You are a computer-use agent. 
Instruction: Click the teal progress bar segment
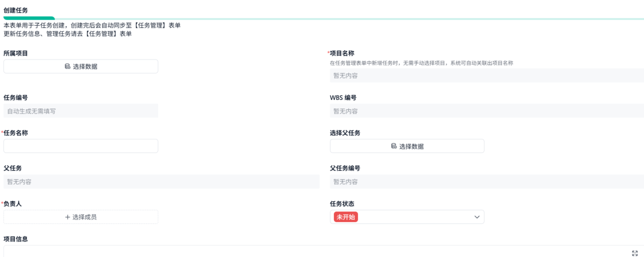click(x=29, y=18)
